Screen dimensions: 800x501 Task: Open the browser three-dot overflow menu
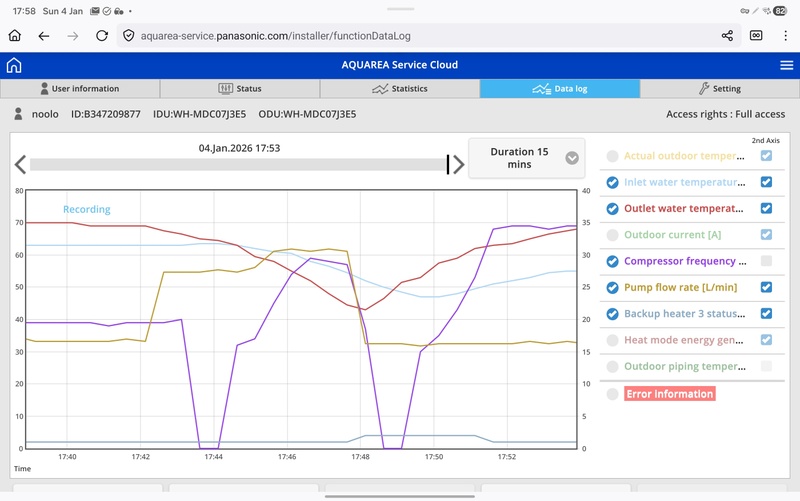[785, 35]
